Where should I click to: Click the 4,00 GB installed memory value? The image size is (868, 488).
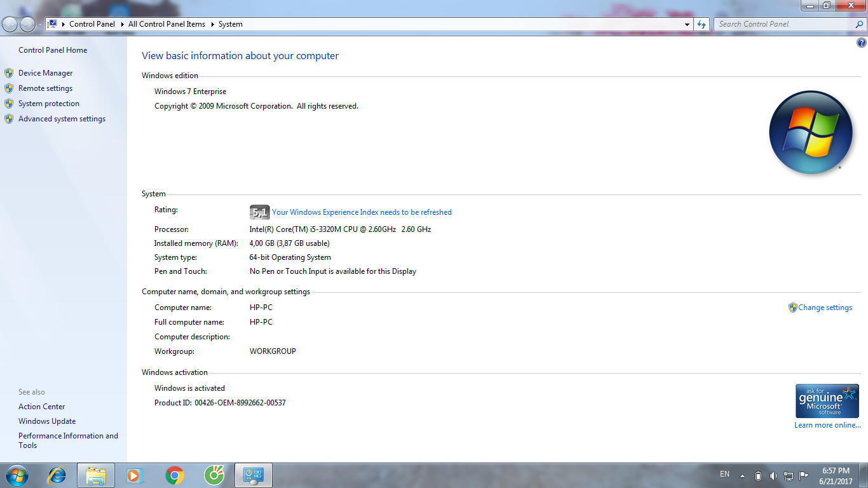coord(289,243)
